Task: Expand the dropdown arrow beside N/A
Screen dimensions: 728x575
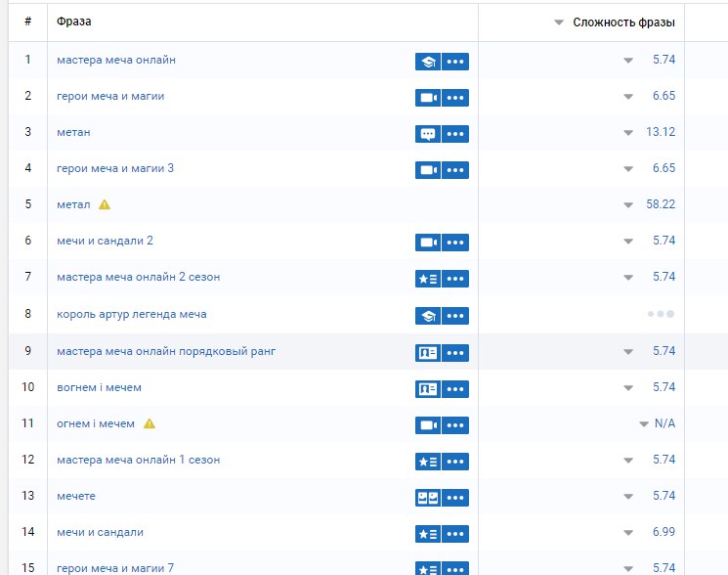Action: [x=644, y=424]
